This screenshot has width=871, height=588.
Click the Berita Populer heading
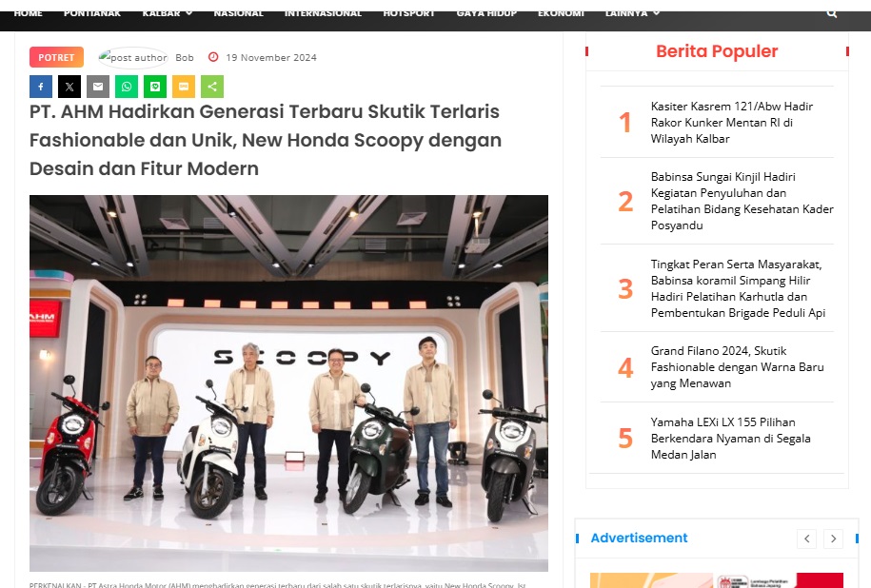[717, 51]
